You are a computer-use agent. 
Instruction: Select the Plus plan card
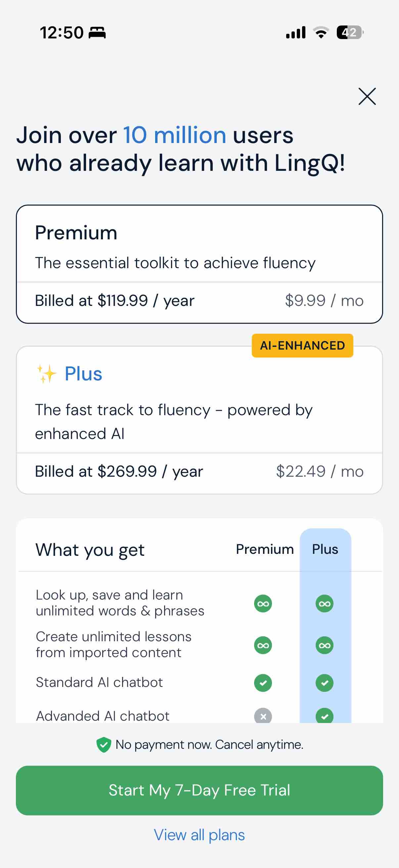[x=199, y=420]
